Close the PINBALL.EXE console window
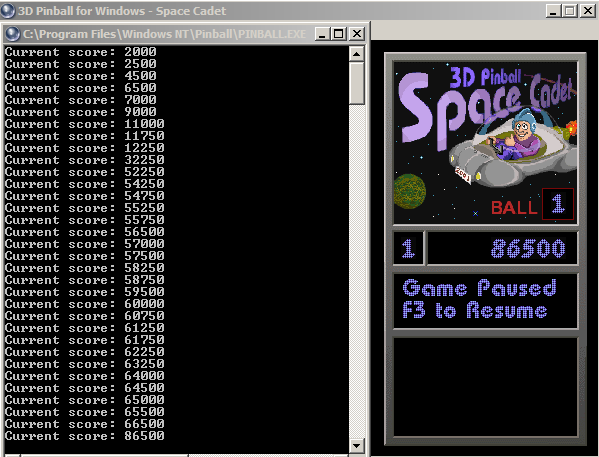Image resolution: width=599 pixels, height=457 pixels. point(356,34)
